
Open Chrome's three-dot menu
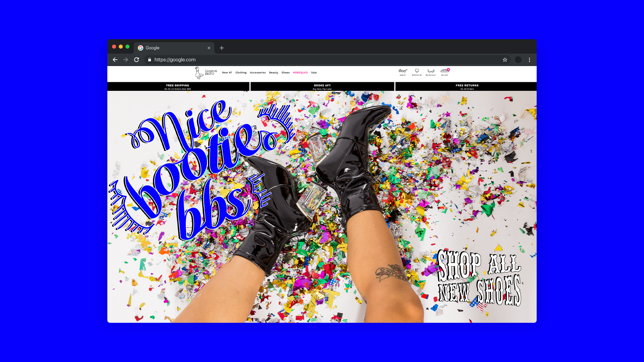pos(529,60)
